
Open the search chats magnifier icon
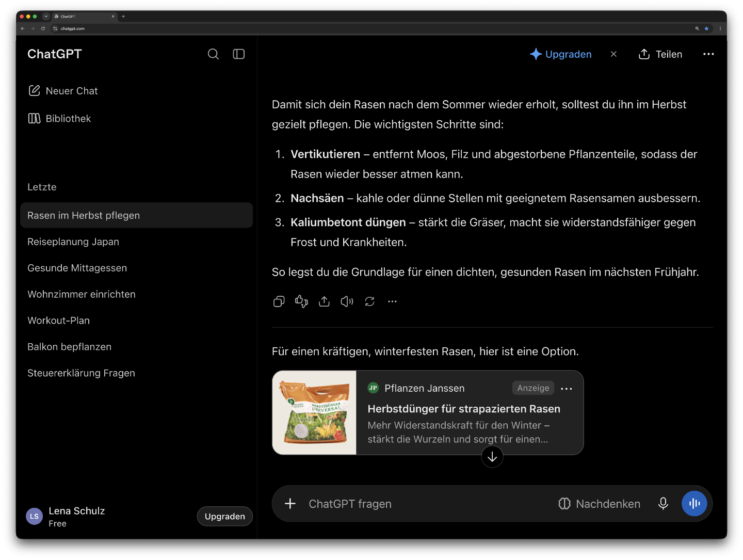click(213, 54)
